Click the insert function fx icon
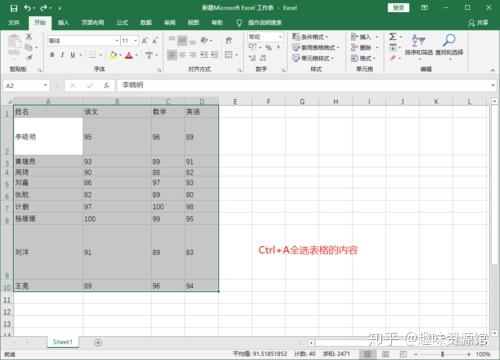The height and width of the screenshot is (360, 500). [x=106, y=86]
